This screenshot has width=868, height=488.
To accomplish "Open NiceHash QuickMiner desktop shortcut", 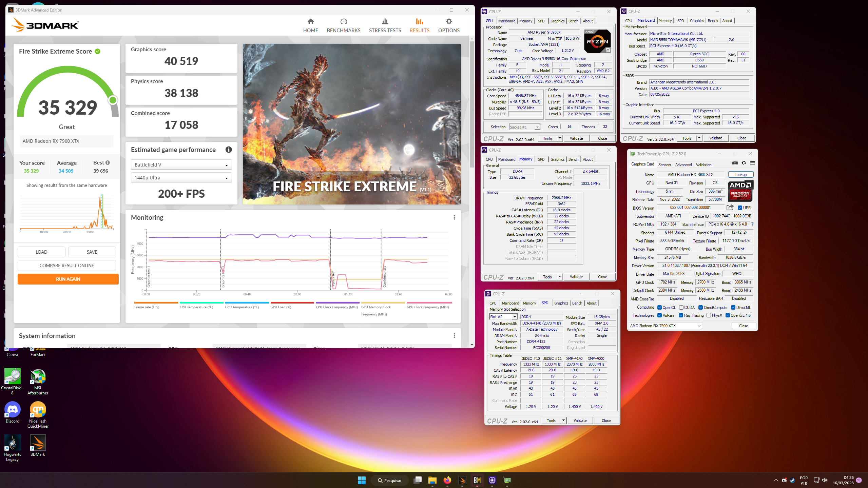I will click(38, 415).
